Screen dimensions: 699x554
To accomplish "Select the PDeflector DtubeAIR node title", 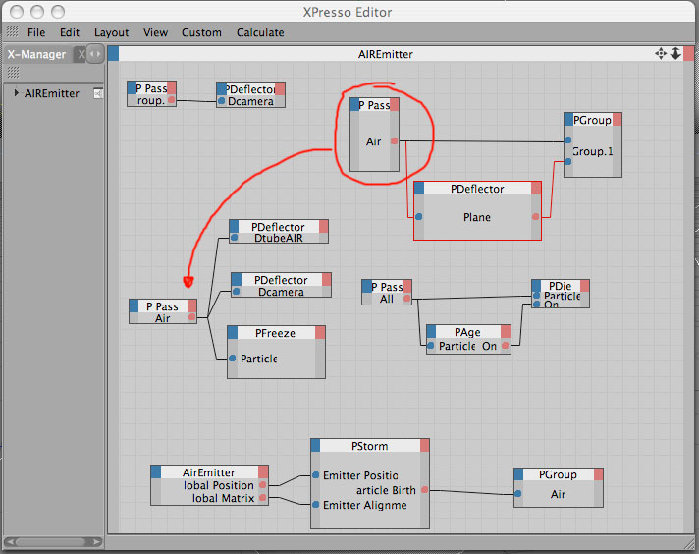I will coord(278,226).
